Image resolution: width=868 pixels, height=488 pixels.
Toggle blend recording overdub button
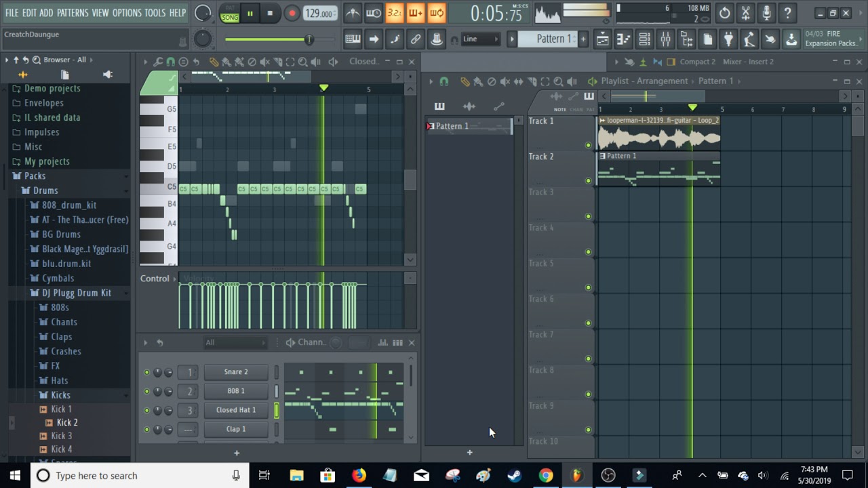(416, 13)
